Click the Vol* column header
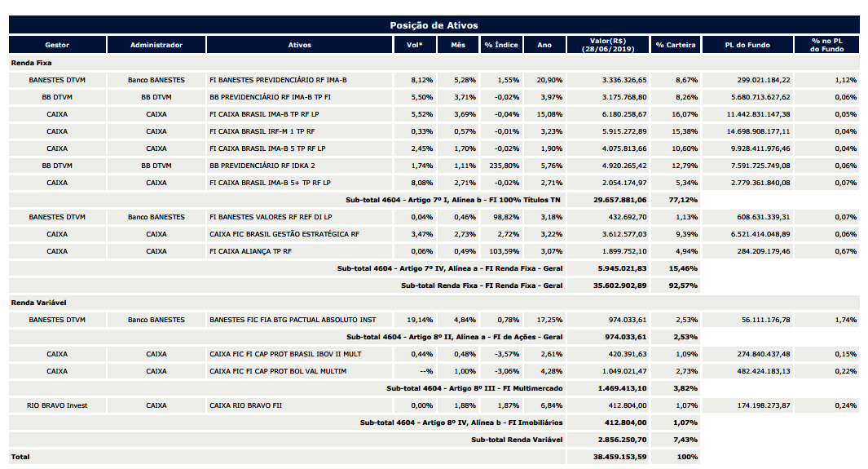The height and width of the screenshot is (469, 868). (x=415, y=45)
